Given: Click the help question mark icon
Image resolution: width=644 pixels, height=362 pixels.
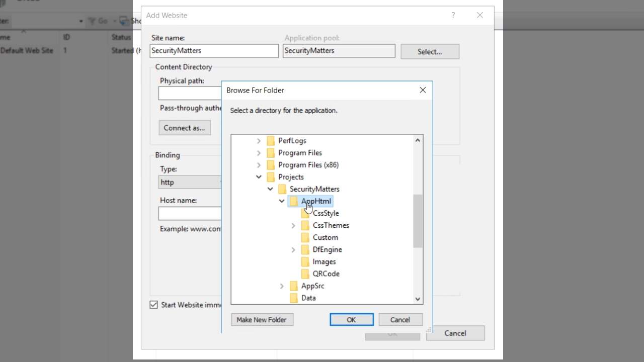Looking at the screenshot, I should (x=453, y=15).
